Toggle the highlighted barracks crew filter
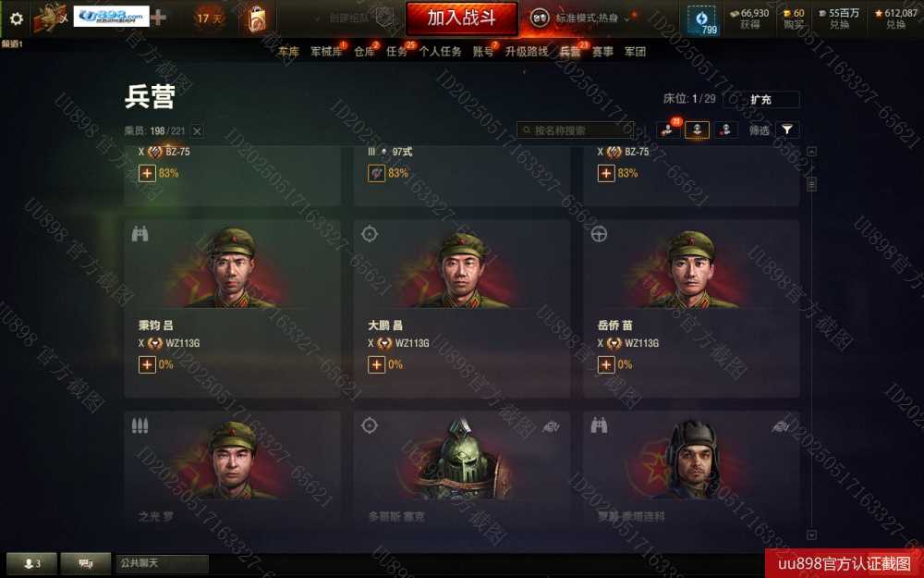 pyautogui.click(x=697, y=129)
